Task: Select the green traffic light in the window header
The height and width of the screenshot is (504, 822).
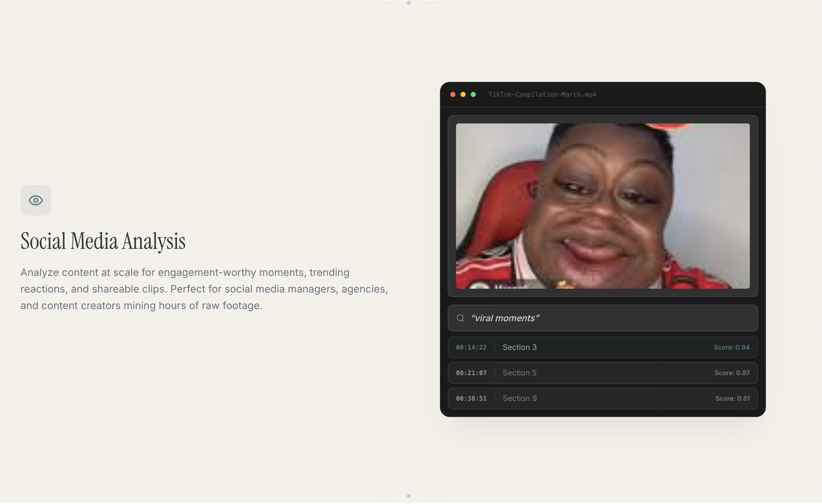Action: tap(473, 94)
